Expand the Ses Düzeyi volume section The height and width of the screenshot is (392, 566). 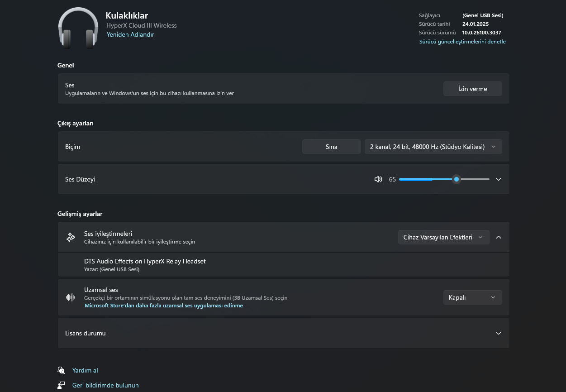tap(499, 179)
